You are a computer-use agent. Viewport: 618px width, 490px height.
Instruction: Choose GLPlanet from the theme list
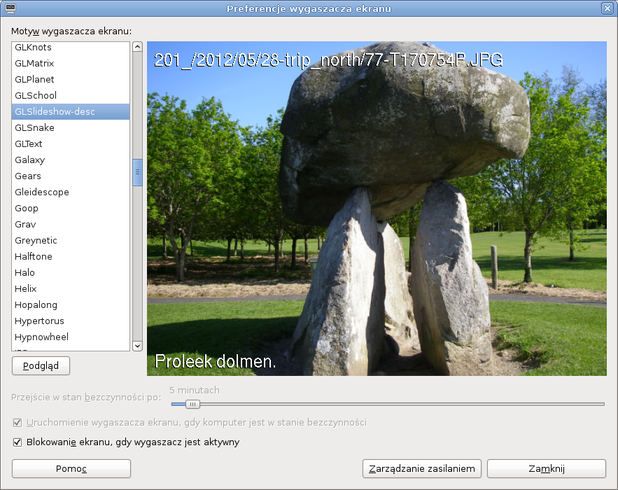[x=71, y=80]
